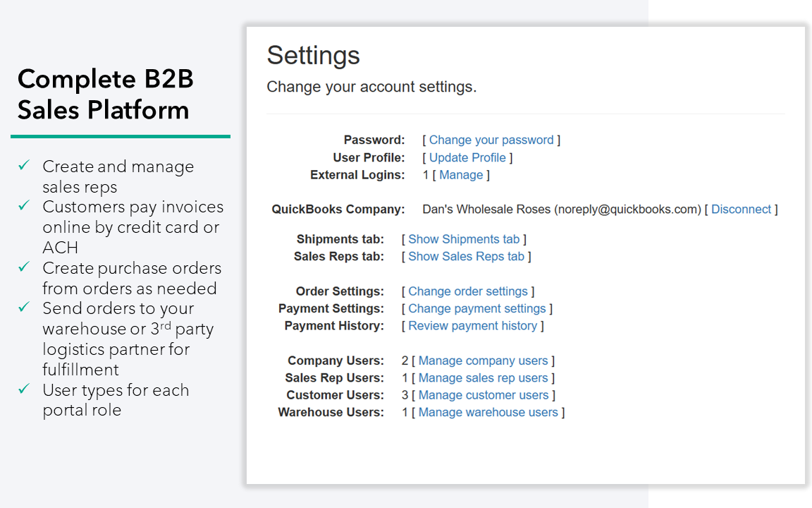Open Manage sales rep users
The height and width of the screenshot is (508, 812).
click(x=483, y=378)
